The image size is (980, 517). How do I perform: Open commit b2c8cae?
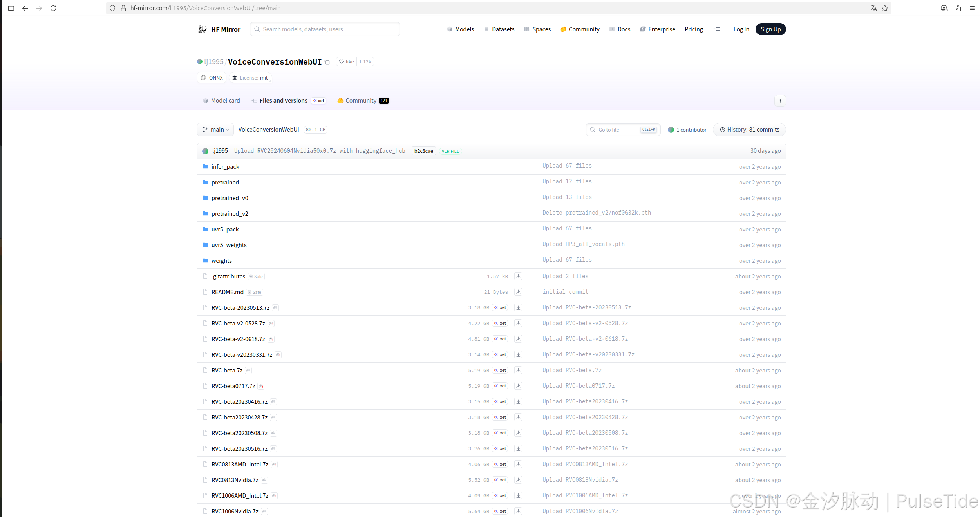[x=423, y=151]
